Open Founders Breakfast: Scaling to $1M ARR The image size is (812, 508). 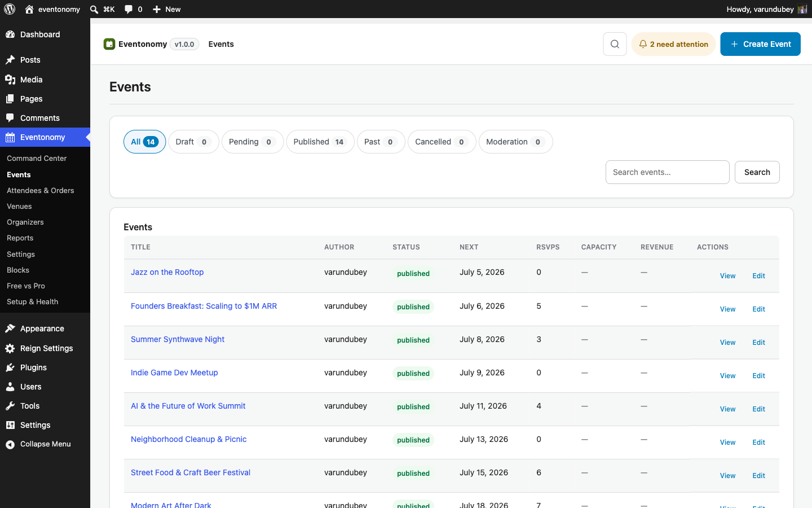click(204, 306)
